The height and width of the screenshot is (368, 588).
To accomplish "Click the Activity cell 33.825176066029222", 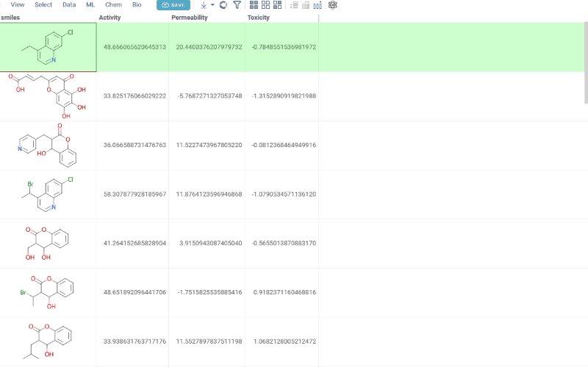I will click(135, 96).
